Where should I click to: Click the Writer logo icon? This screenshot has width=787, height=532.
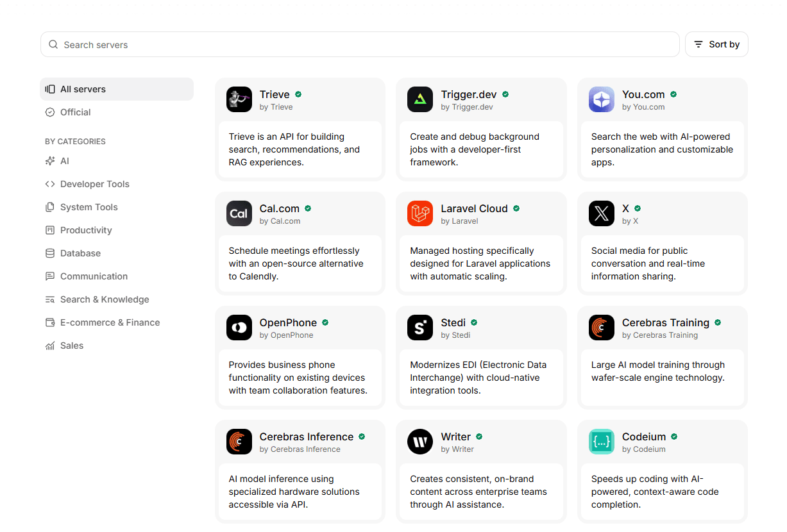(420, 442)
